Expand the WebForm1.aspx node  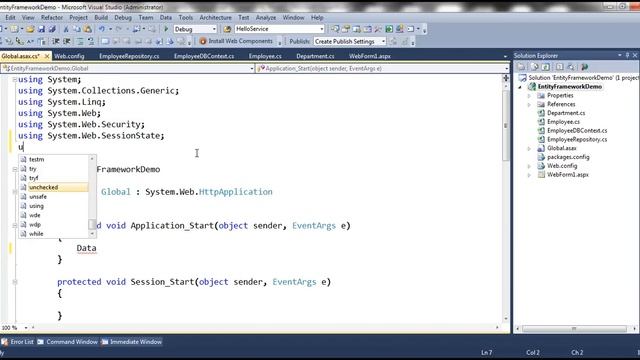(529, 175)
